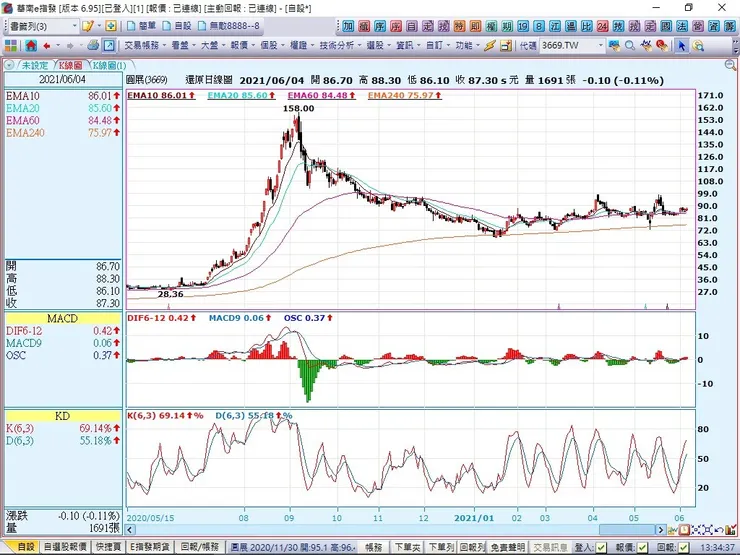Click the 回報/帳務 bottom tab
Viewport: 740px width, 555px height.
(201, 547)
